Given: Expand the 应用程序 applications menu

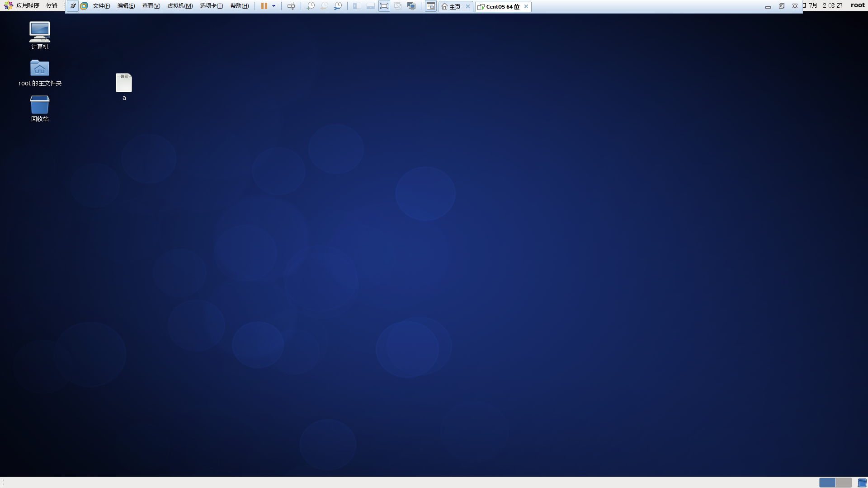Looking at the screenshot, I should (x=28, y=5).
